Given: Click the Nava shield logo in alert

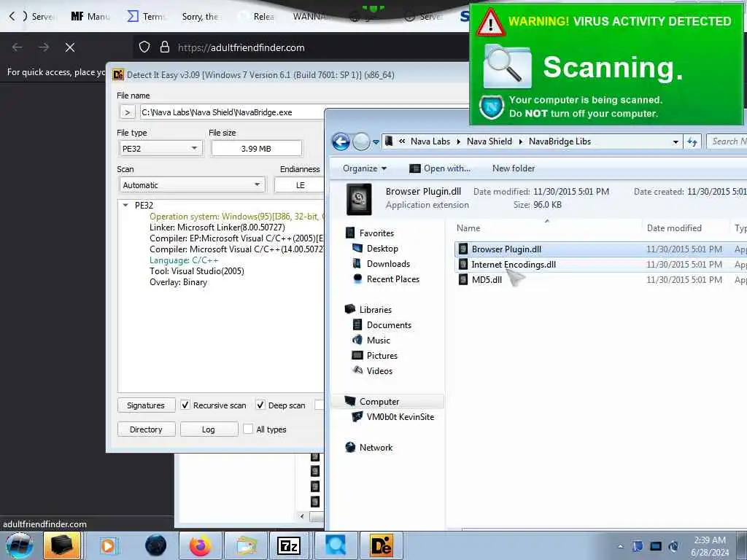Looking at the screenshot, I should (491, 107).
